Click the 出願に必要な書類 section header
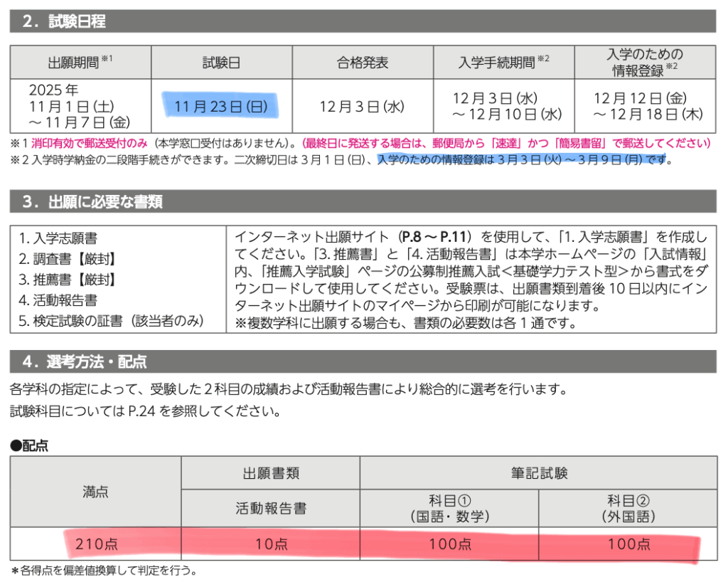 92,201
